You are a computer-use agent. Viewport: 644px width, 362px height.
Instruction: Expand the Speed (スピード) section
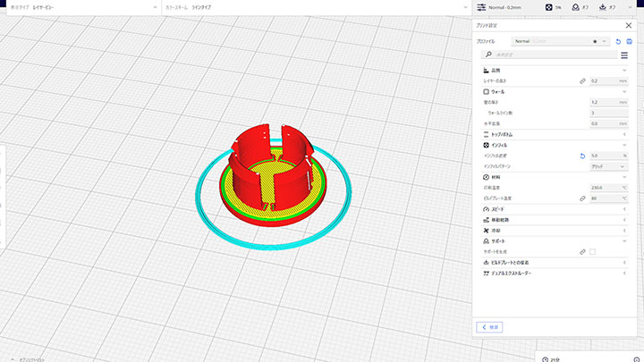(x=554, y=209)
